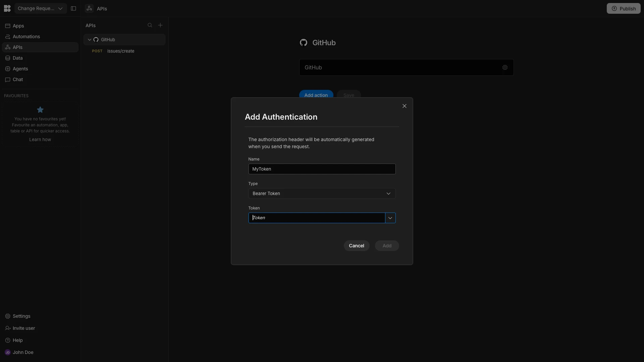Click the plus icon to create a new API
644x362 pixels.
(x=160, y=25)
